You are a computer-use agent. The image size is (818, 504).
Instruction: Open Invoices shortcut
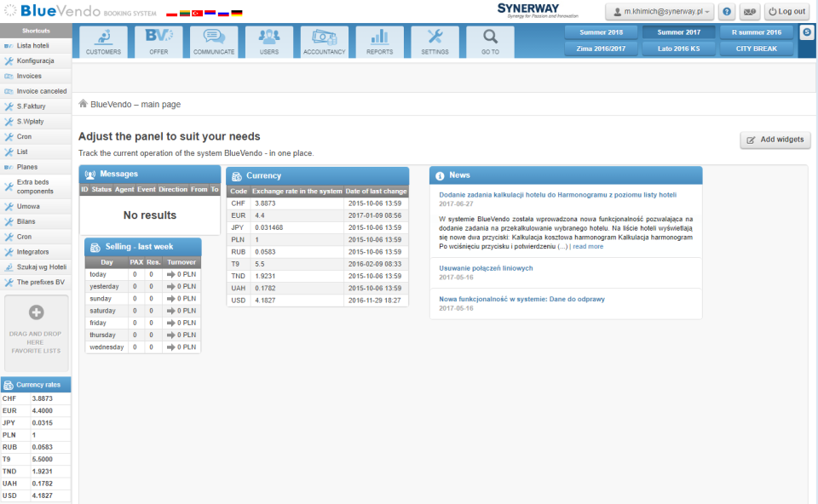click(36, 76)
